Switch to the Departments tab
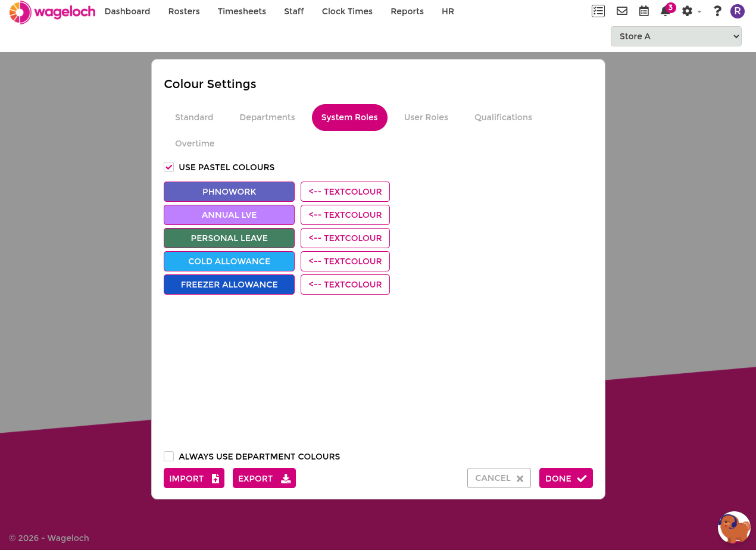756x550 pixels. tap(267, 117)
